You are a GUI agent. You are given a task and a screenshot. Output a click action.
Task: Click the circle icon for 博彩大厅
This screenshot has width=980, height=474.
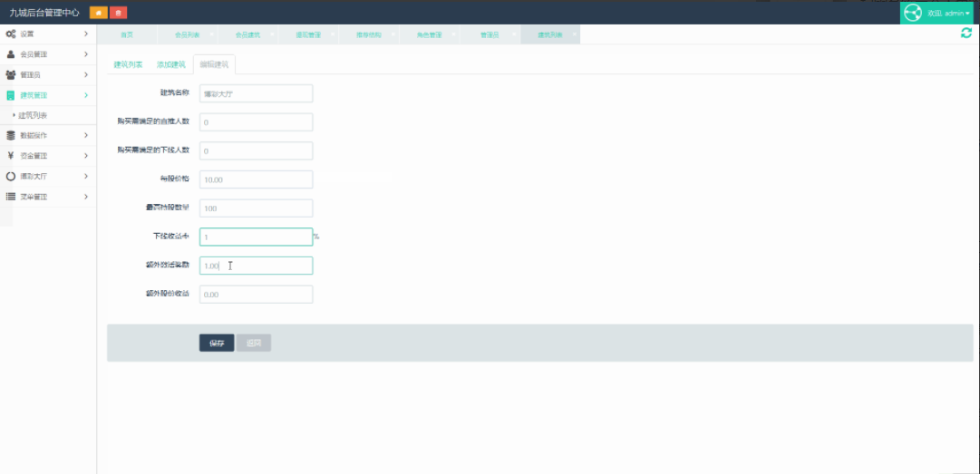coord(11,176)
